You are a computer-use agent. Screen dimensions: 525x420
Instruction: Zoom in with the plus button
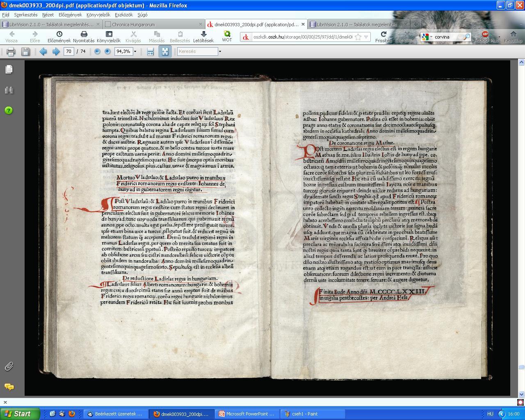click(107, 51)
